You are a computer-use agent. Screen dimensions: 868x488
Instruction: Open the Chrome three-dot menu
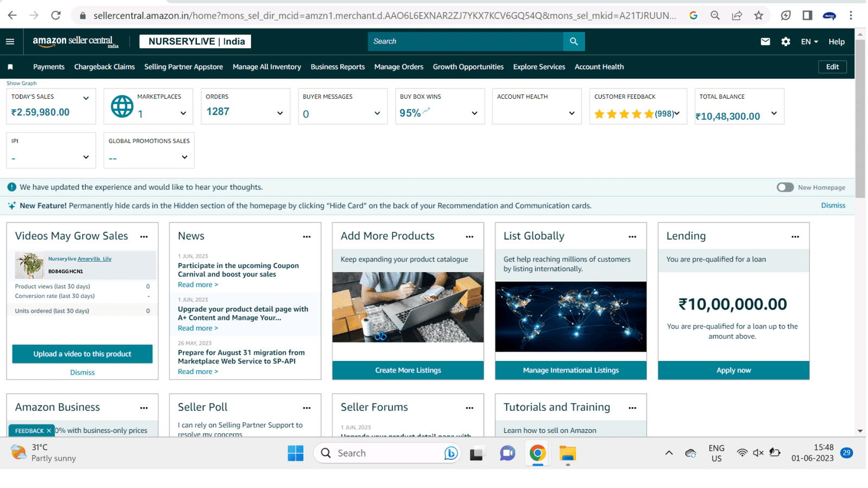point(851,15)
